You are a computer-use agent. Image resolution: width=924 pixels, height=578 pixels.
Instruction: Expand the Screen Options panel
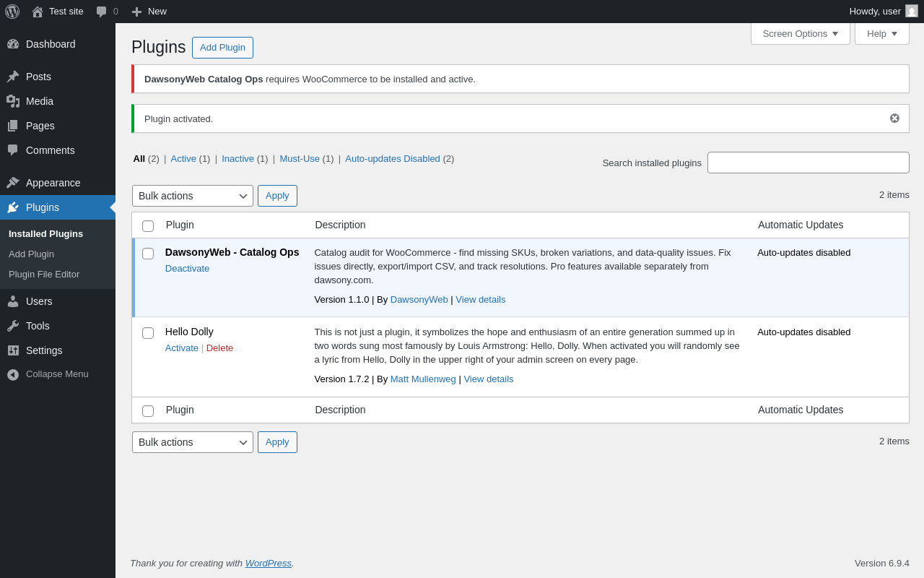tap(800, 33)
